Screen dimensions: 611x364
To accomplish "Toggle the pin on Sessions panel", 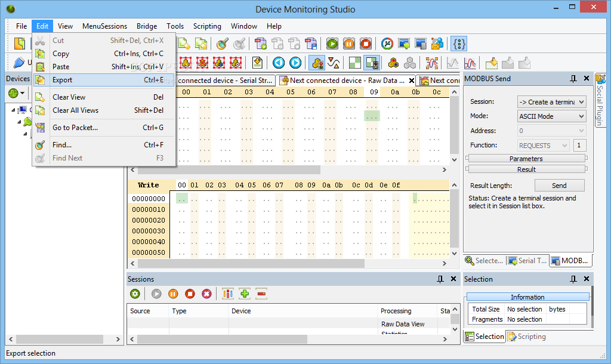I will click(x=440, y=279).
